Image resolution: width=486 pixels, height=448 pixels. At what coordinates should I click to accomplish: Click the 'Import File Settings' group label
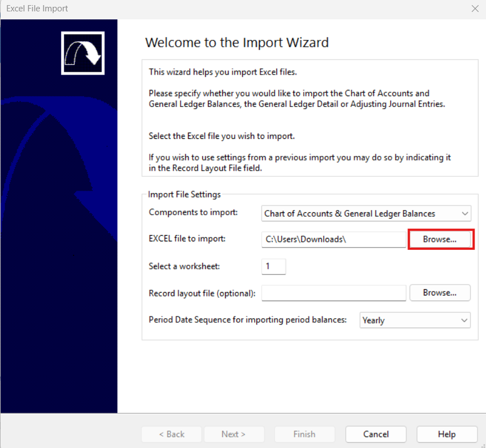pyautogui.click(x=184, y=195)
